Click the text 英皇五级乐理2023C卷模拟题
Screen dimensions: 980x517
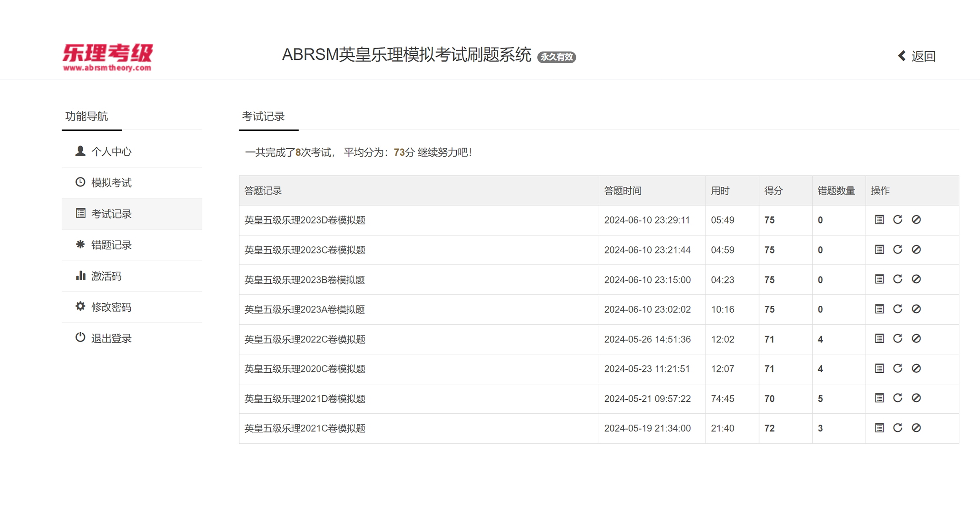point(305,250)
